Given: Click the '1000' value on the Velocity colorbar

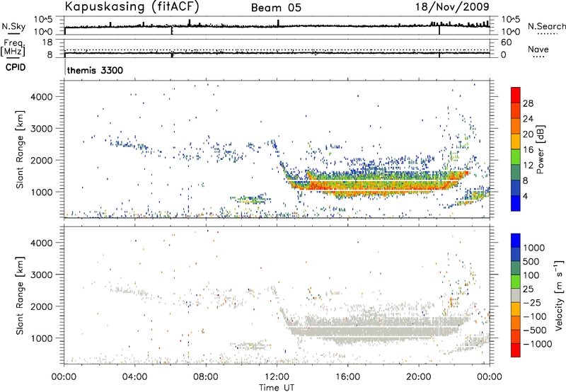Looking at the screenshot, I should [534, 248].
